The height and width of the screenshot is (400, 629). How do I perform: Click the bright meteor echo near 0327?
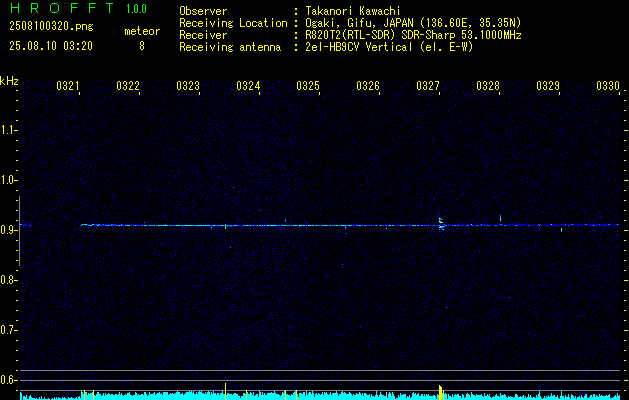(441, 223)
